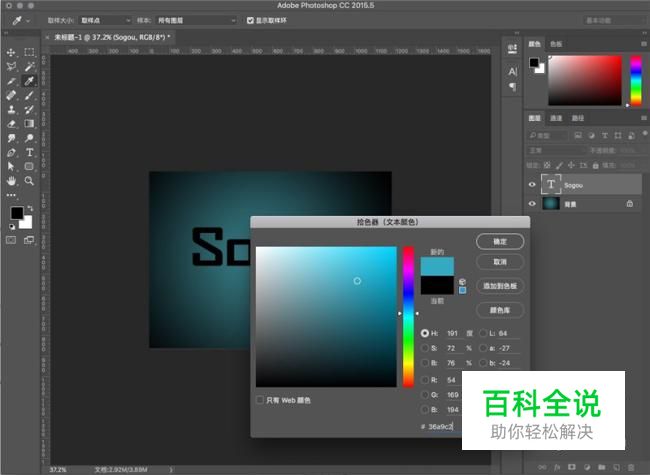Image resolution: width=650 pixels, height=475 pixels.
Task: Open the Paragraph panel from the dock
Action: click(513, 87)
